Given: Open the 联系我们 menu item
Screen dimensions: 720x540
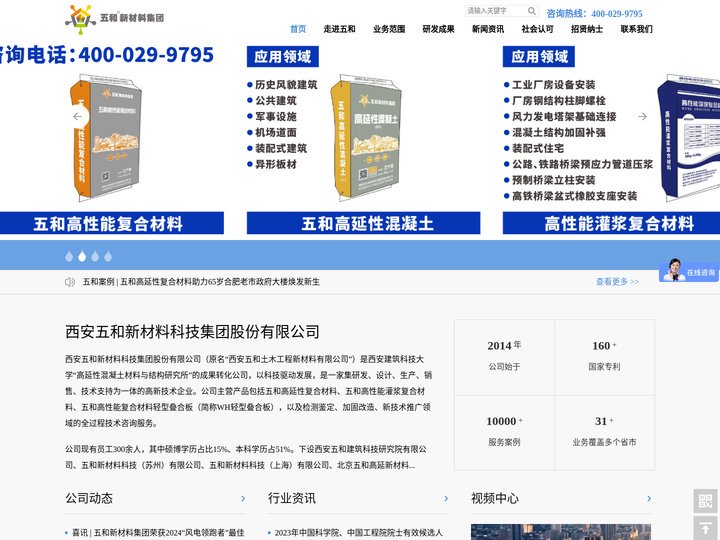Looking at the screenshot, I should click(636, 29).
